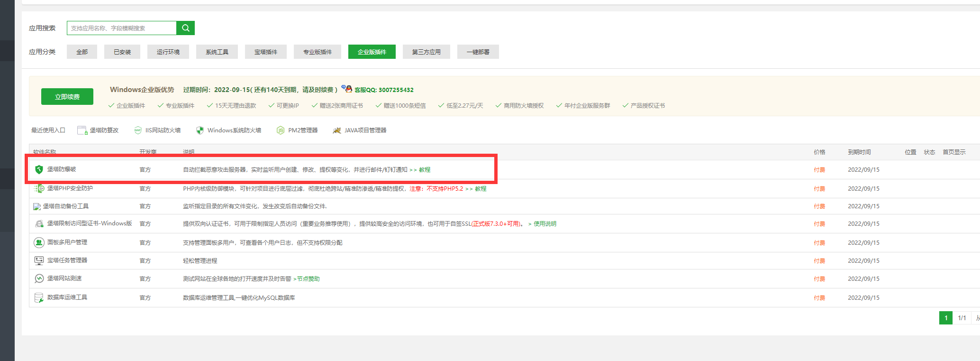The image size is (980, 361).
Task: Click 付费 price for 宝塔任务管理器
Action: 819,260
